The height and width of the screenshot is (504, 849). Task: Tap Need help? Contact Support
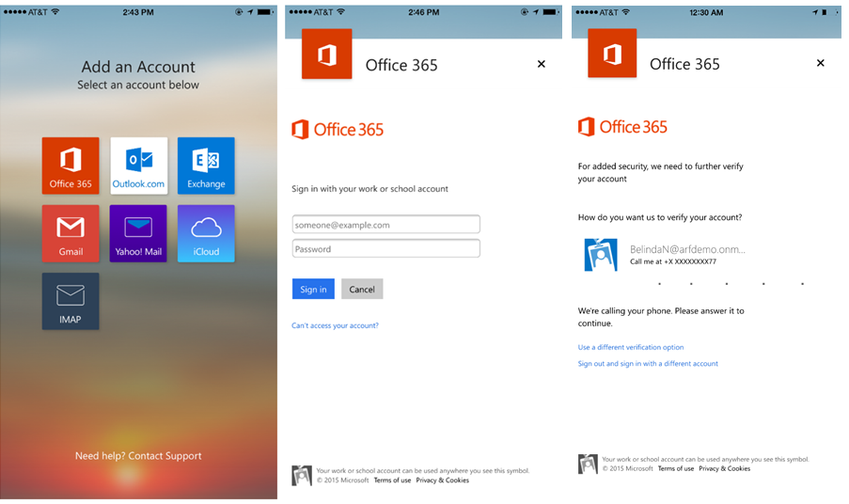pos(138,456)
